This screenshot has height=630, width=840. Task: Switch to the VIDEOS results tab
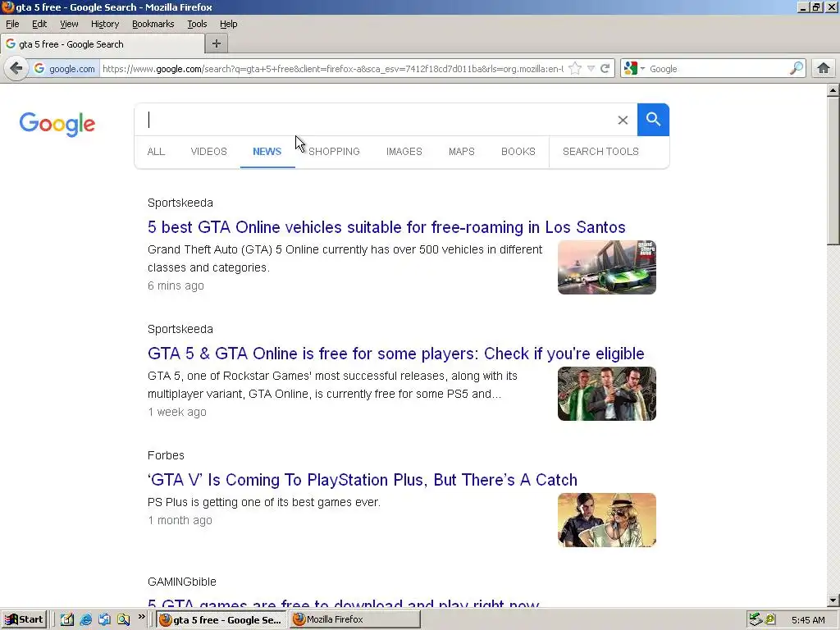[x=209, y=152]
